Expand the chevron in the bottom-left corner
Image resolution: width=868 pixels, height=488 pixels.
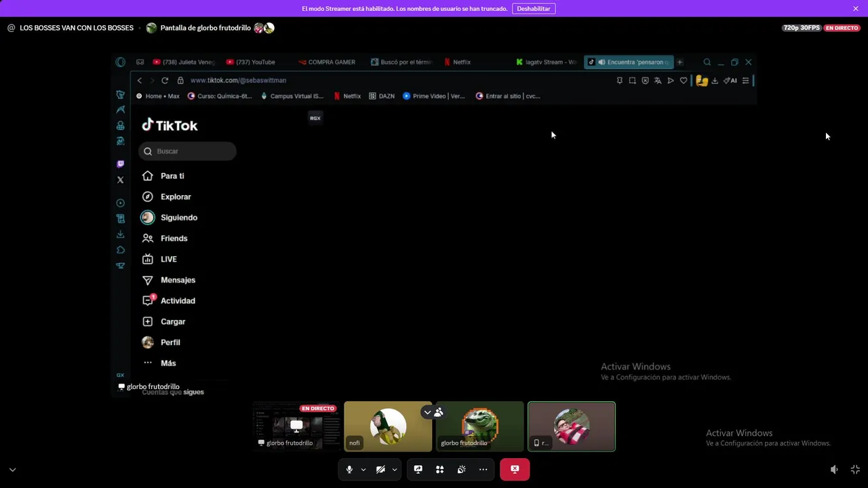pyautogui.click(x=12, y=469)
